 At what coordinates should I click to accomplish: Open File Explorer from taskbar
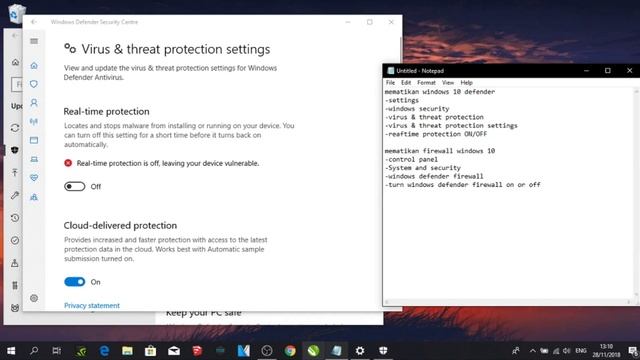(127, 351)
